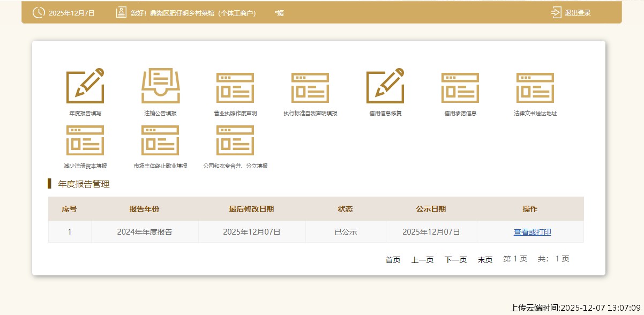Click the clock icon beside the date

pyautogui.click(x=39, y=13)
